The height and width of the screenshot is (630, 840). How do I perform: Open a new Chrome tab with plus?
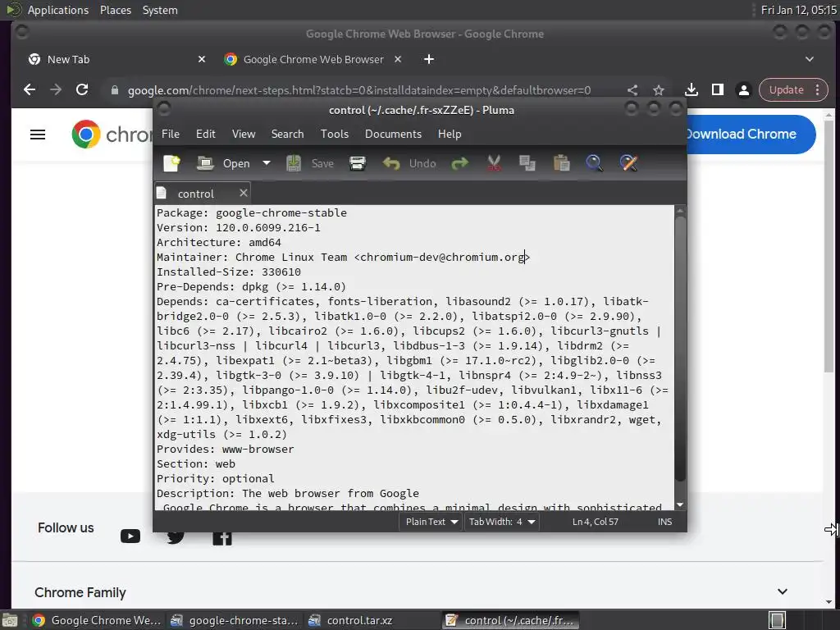coord(429,59)
